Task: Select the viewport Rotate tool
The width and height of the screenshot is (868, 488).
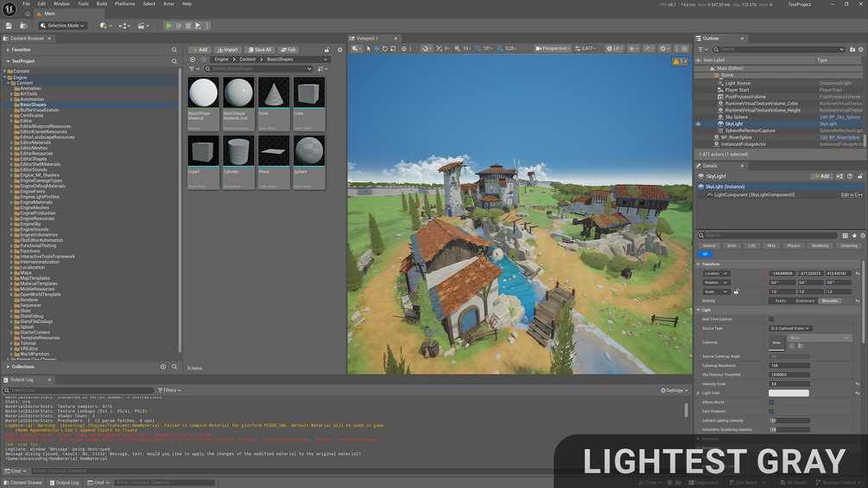Action: (x=385, y=48)
